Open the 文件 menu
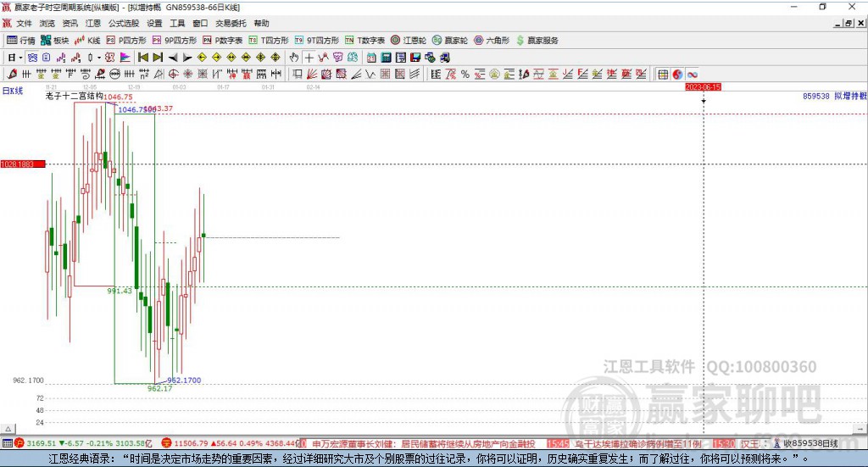Screen dimensions: 868x467 [24, 23]
